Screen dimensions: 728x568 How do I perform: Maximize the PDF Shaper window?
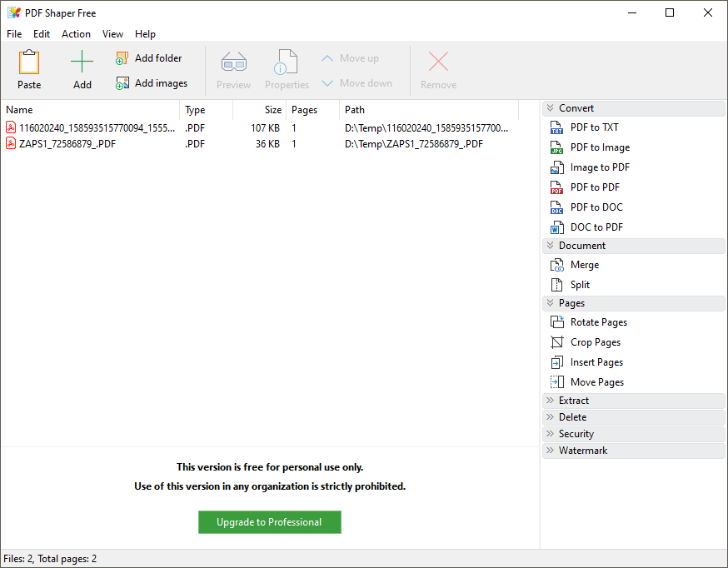click(x=670, y=12)
